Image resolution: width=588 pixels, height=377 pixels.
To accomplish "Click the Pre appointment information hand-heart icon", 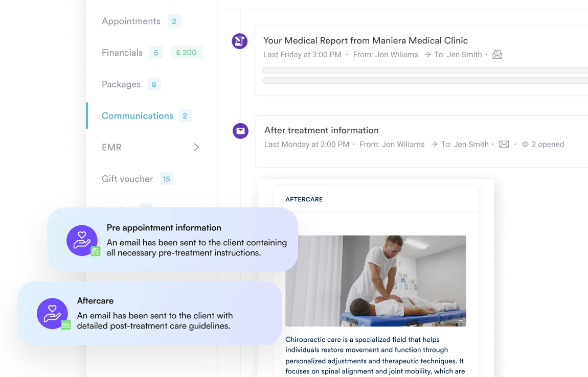I will pos(82,240).
